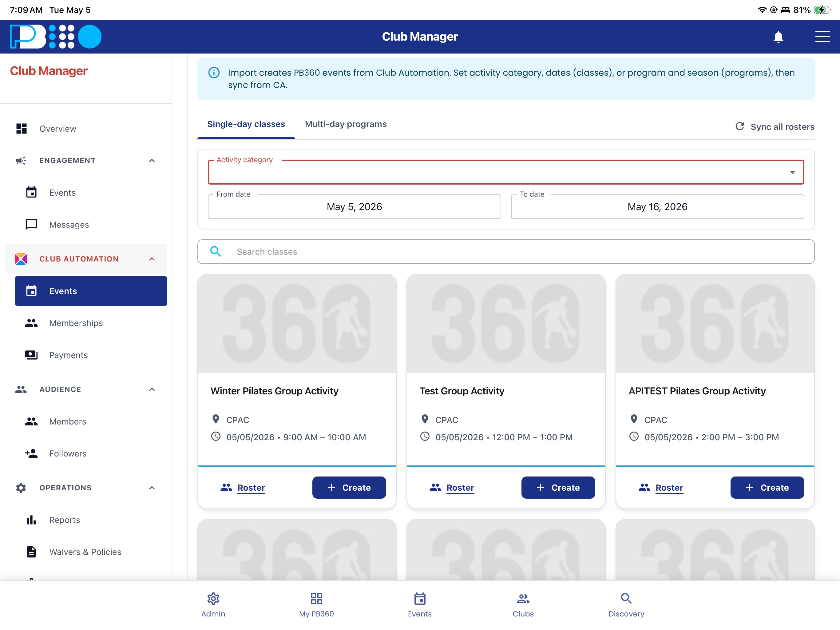The height and width of the screenshot is (630, 840).
Task: Click the search magnifier icon
Action: [215, 251]
